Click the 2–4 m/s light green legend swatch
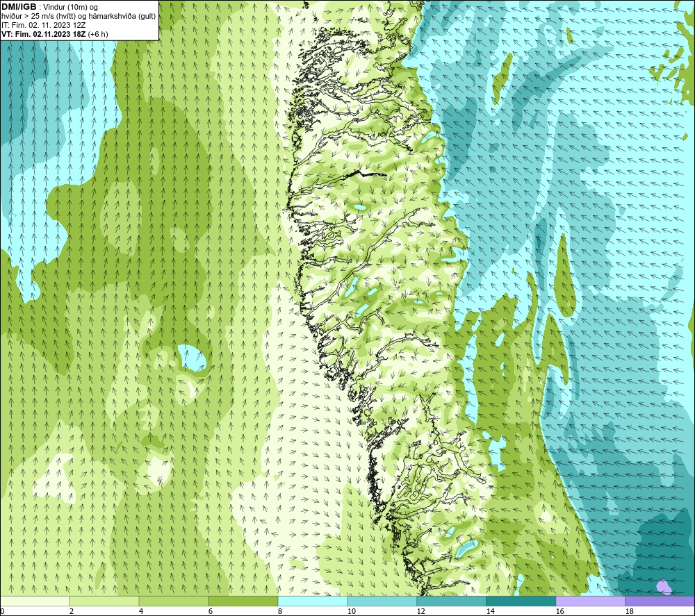 (x=104, y=601)
